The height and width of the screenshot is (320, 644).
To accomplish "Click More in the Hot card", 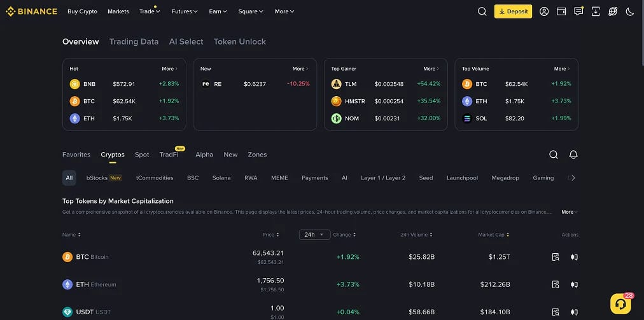I will (170, 69).
